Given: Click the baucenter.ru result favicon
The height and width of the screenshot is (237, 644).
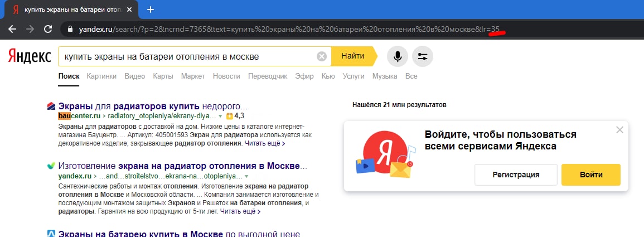Looking at the screenshot, I should (x=51, y=107).
